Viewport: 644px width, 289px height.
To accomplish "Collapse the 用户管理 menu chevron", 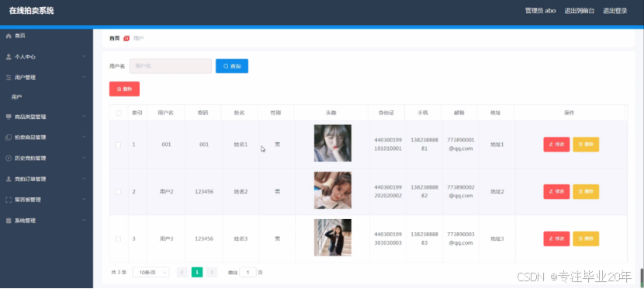I will [x=84, y=77].
